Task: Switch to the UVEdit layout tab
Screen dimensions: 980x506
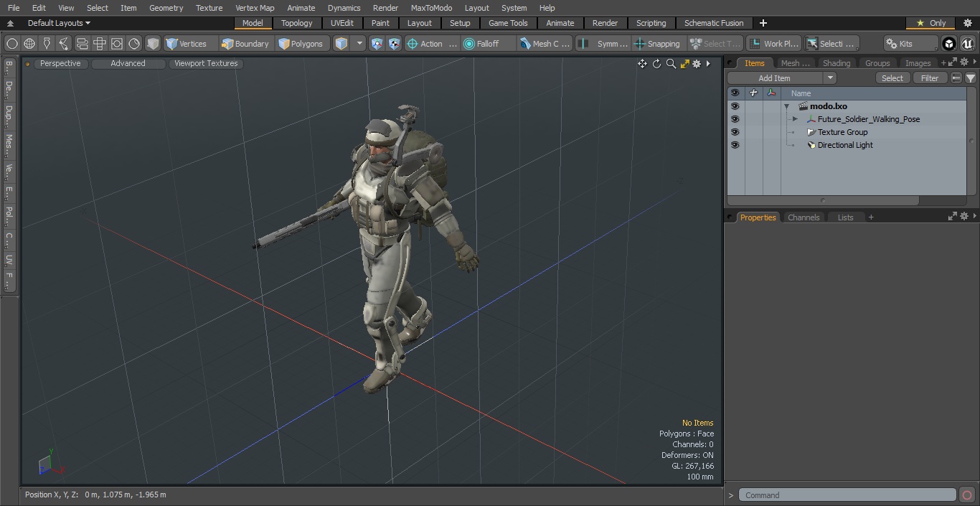Action: click(341, 23)
